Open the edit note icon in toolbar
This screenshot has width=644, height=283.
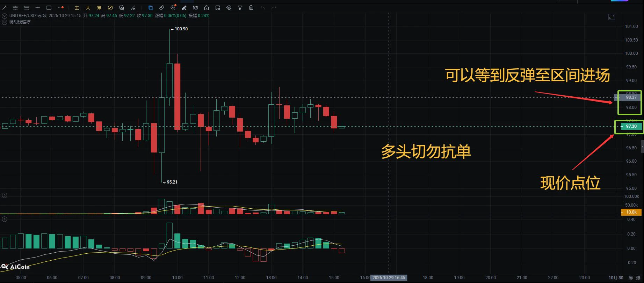[218, 8]
